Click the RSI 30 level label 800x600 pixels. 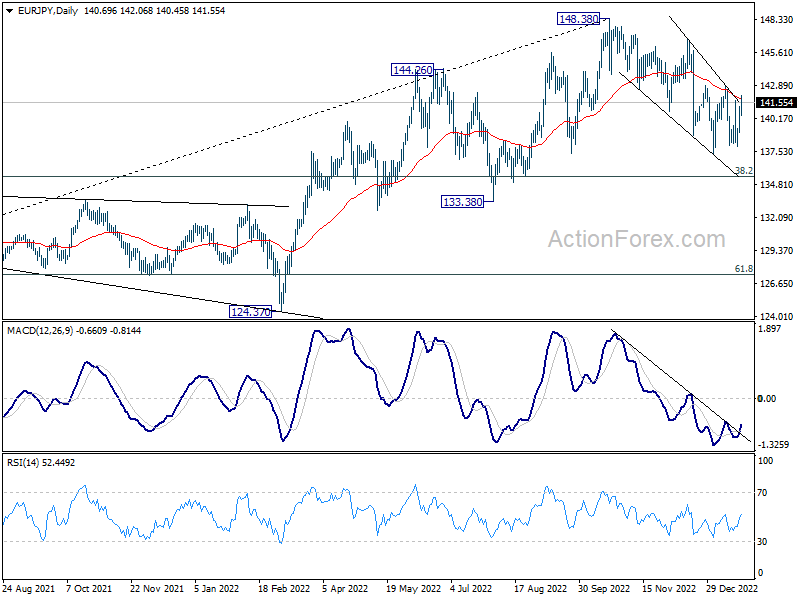[762, 541]
